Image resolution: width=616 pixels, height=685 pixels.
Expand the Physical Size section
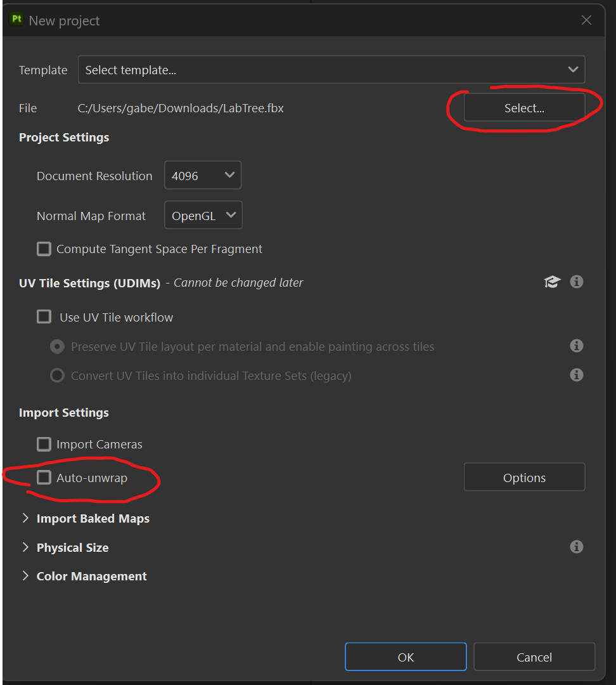(26, 547)
